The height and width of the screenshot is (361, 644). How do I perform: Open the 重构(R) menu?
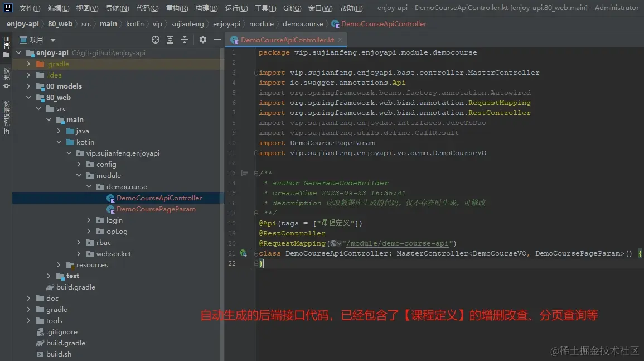pyautogui.click(x=177, y=8)
